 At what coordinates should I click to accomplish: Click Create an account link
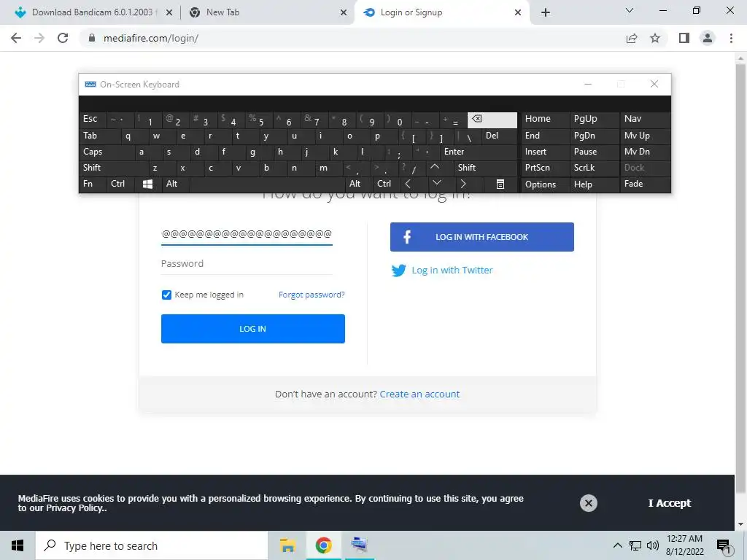[419, 394]
